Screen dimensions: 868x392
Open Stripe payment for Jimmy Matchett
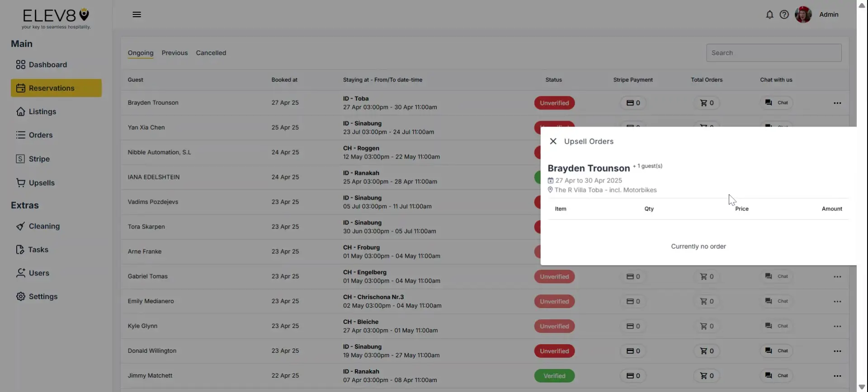coord(633,376)
